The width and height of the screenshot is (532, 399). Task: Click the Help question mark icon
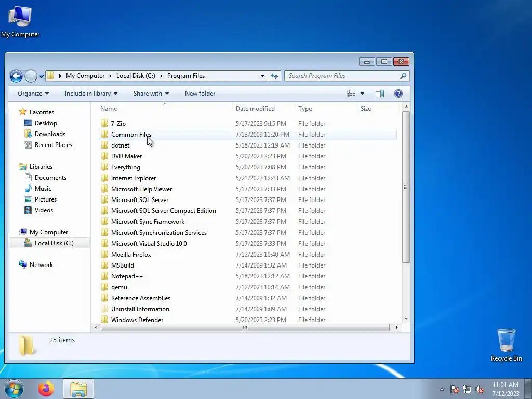click(x=398, y=94)
